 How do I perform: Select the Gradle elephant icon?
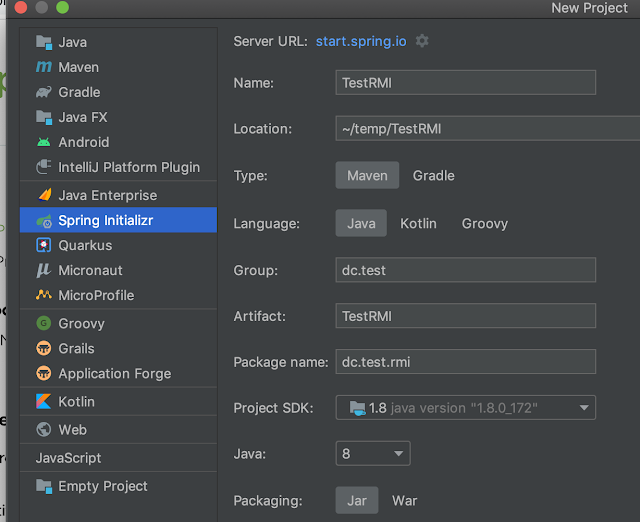tap(44, 92)
